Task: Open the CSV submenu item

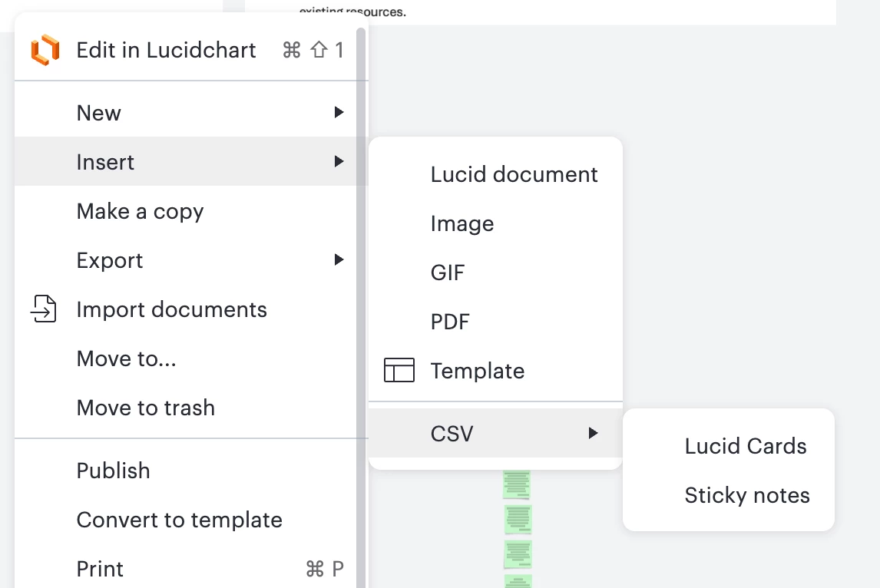Action: (x=495, y=433)
